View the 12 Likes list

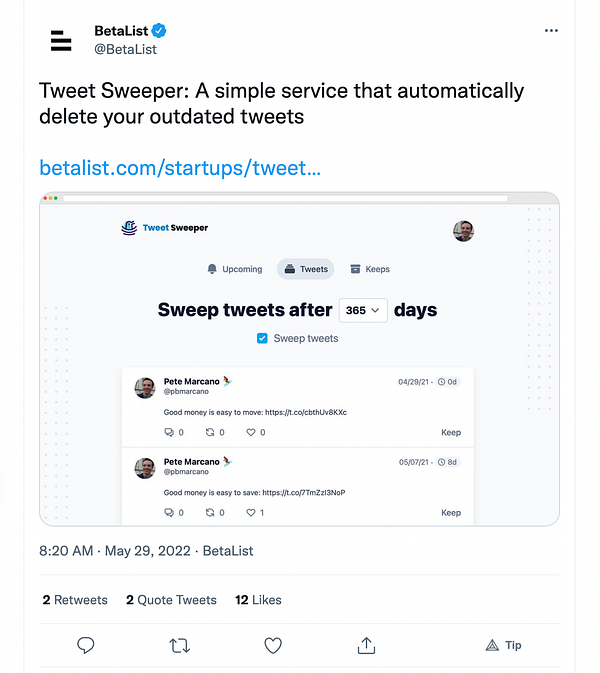point(258,600)
